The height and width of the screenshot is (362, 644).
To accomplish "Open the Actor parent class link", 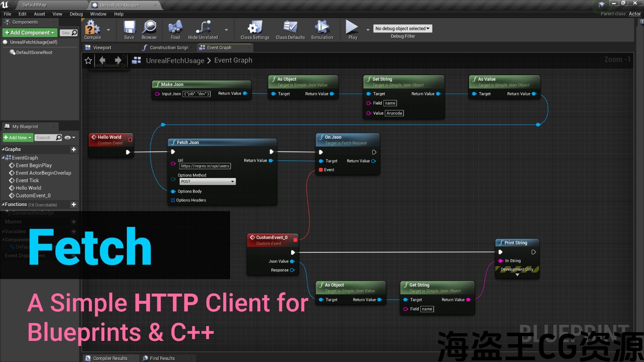I will 635,14.
